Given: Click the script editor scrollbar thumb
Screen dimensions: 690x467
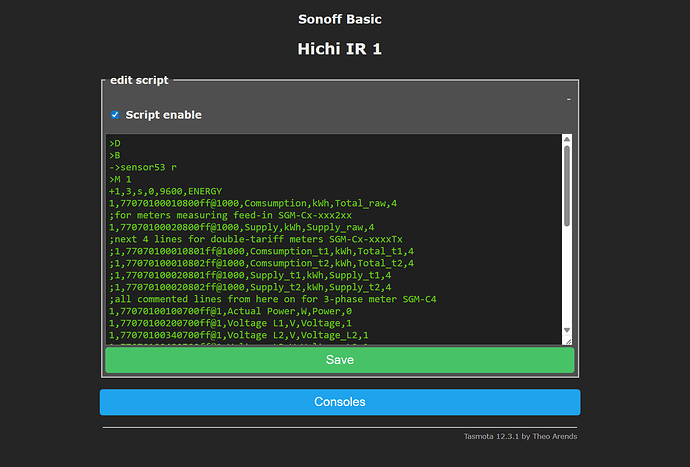Looking at the screenshot, I should click(567, 185).
